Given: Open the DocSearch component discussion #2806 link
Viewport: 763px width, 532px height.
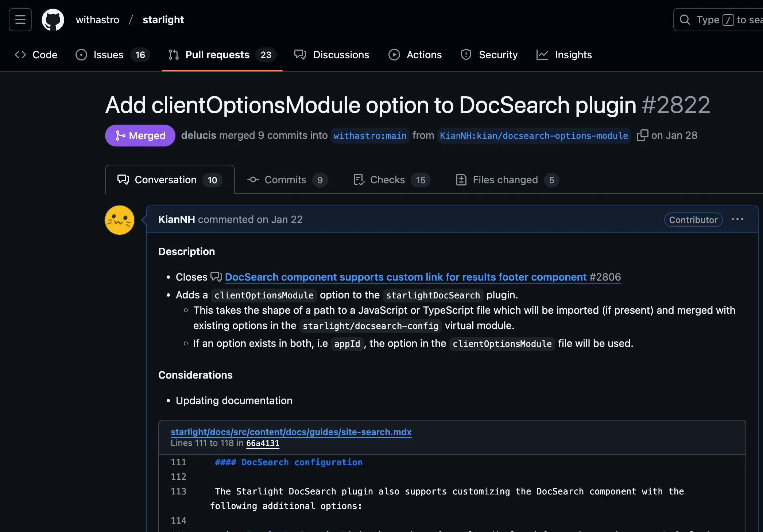Looking at the screenshot, I should 423,277.
